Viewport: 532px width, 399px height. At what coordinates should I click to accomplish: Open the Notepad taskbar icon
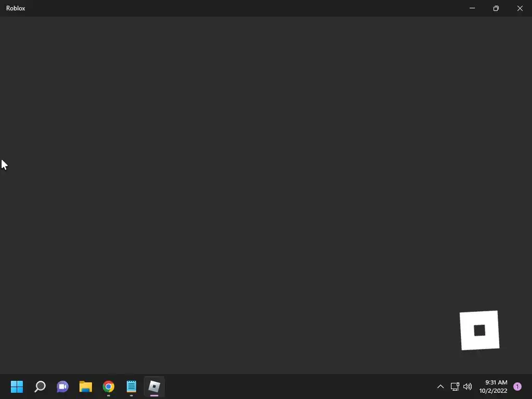pyautogui.click(x=131, y=387)
